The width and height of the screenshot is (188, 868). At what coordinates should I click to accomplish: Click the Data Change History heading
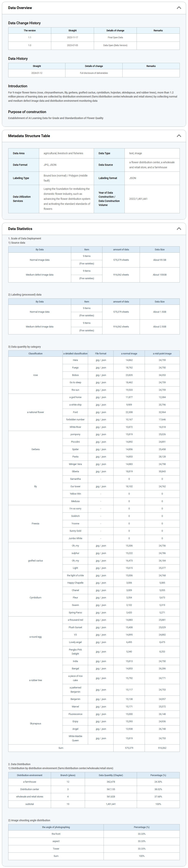pyautogui.click(x=24, y=23)
